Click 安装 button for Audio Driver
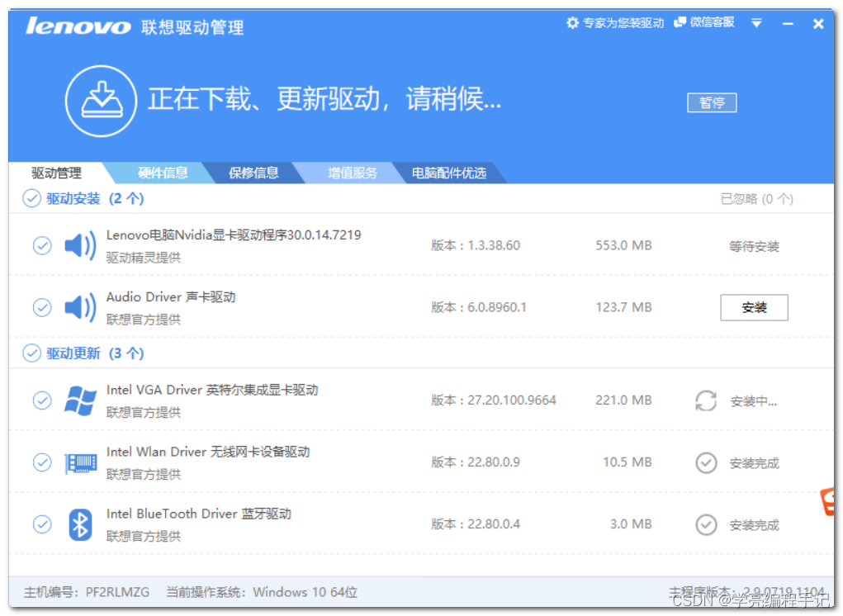Screen dimensions: 843x616 [x=755, y=307]
